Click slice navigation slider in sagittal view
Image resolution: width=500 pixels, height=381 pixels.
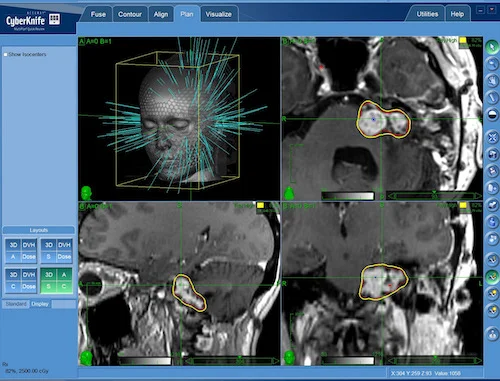point(232,361)
